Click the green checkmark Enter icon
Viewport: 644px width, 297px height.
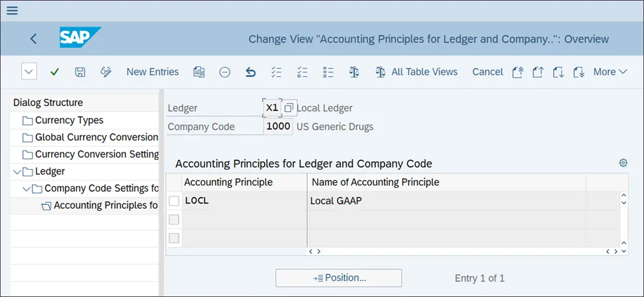[54, 72]
